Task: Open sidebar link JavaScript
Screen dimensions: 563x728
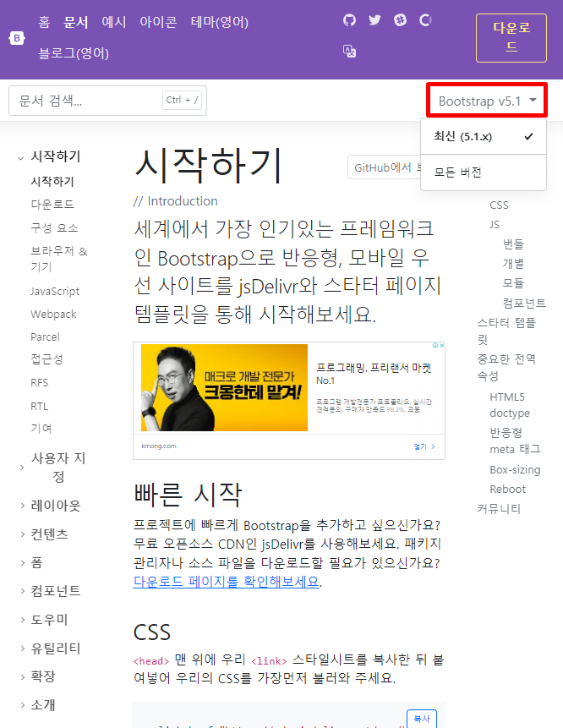Action: tap(55, 291)
